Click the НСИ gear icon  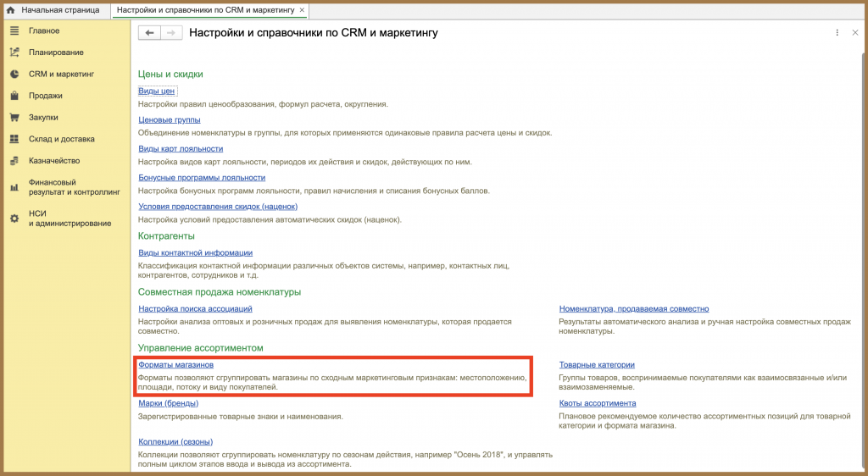(14, 219)
